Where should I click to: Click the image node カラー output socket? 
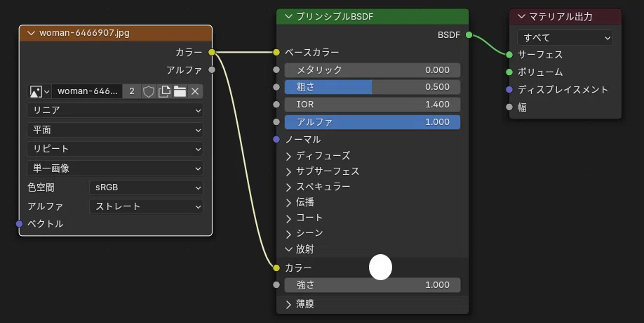(x=212, y=52)
